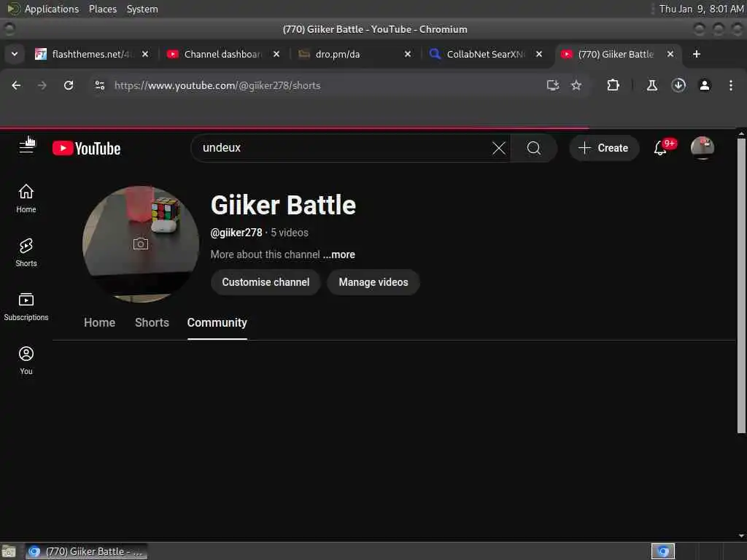
Task: Close the Giiker Battle tab
Action: (x=670, y=54)
